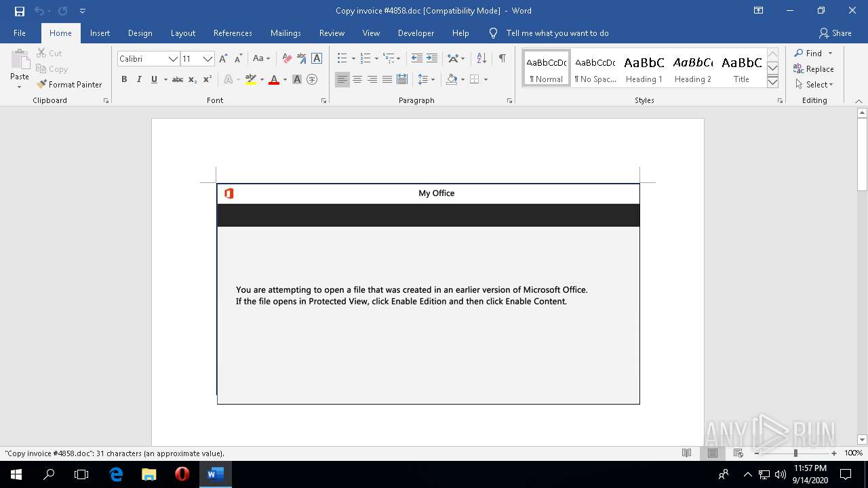Expand the Change Case menu
Screen dimensions: 868x488
261,59
